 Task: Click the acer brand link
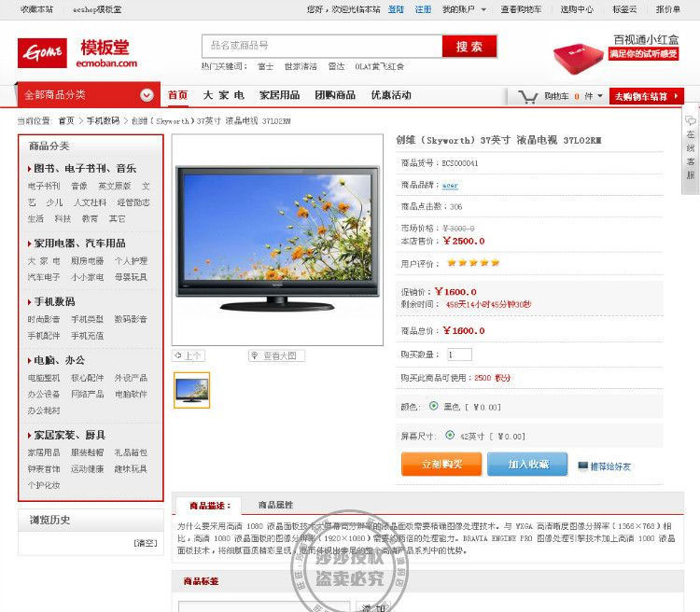(x=450, y=186)
